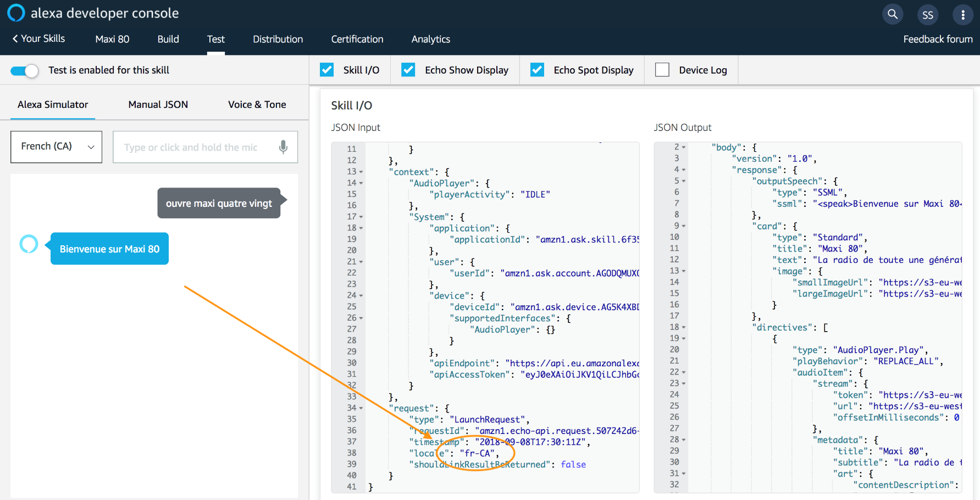Click the 'ouvre maxi quatre vingt' bubble
The image size is (980, 500).
click(219, 204)
